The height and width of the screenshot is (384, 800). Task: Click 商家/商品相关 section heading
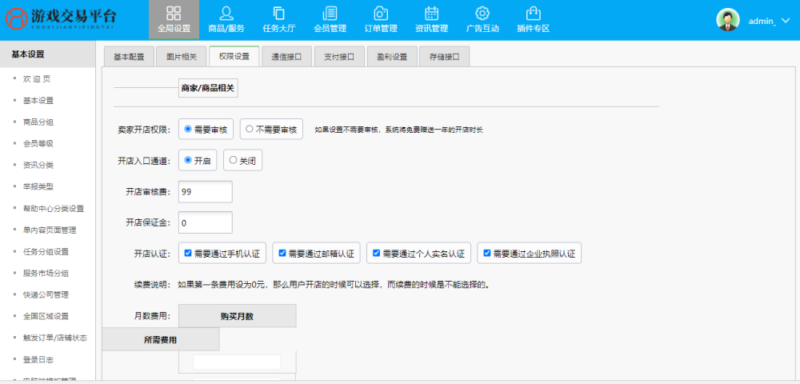(208, 88)
